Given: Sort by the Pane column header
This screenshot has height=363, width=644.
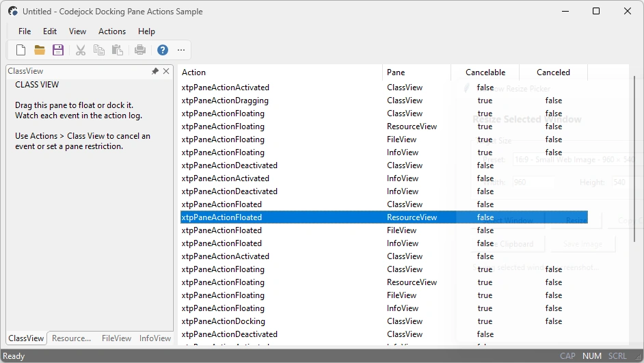Looking at the screenshot, I should tap(416, 72).
